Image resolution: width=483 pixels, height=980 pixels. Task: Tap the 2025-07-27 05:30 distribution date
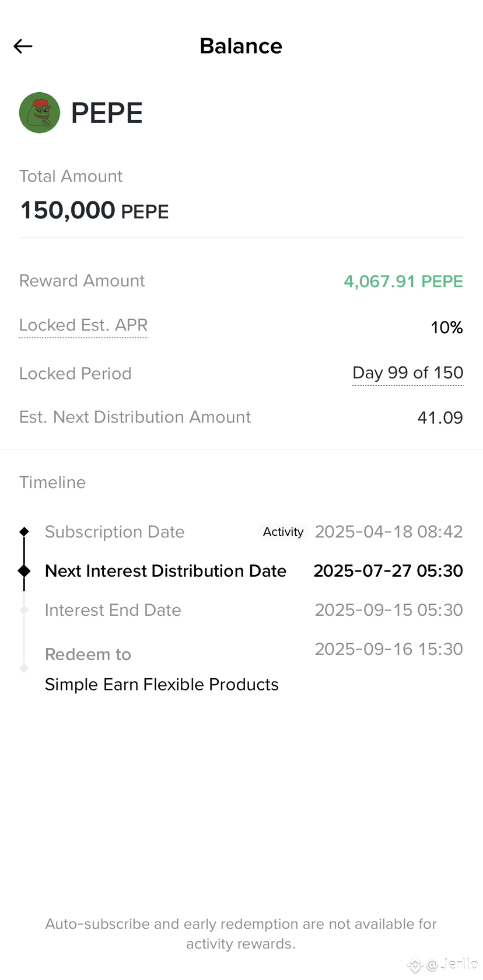tap(388, 571)
